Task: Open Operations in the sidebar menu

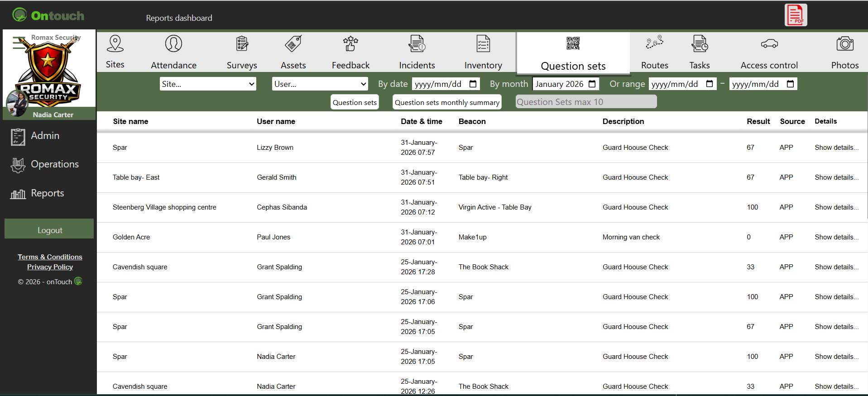Action: click(54, 164)
